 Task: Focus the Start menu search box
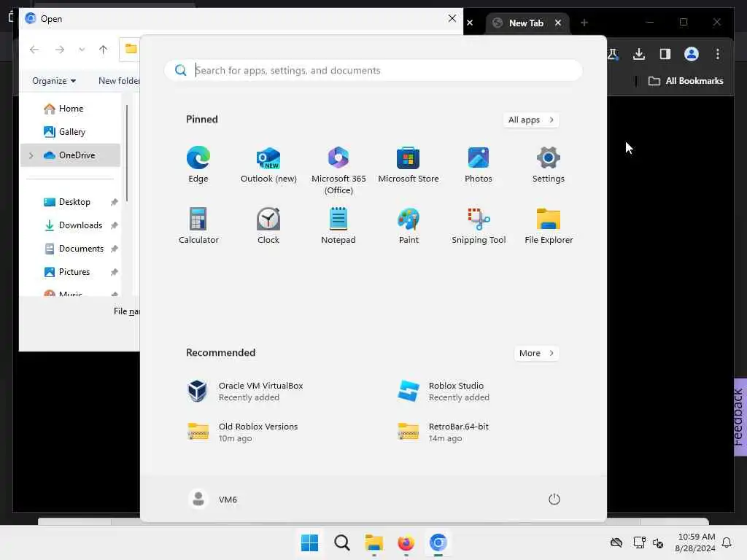tap(373, 71)
